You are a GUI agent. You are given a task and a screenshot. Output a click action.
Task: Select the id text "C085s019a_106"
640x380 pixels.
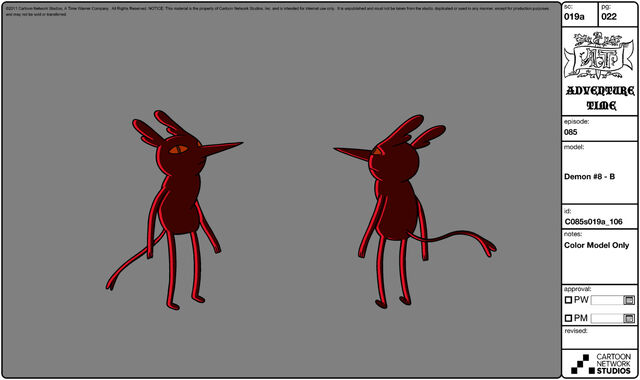pyautogui.click(x=593, y=222)
